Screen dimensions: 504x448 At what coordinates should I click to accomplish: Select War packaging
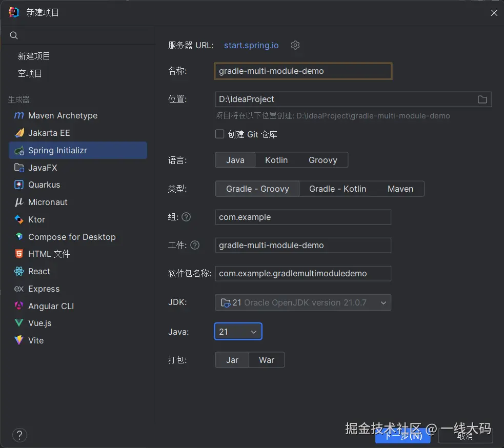coord(267,360)
